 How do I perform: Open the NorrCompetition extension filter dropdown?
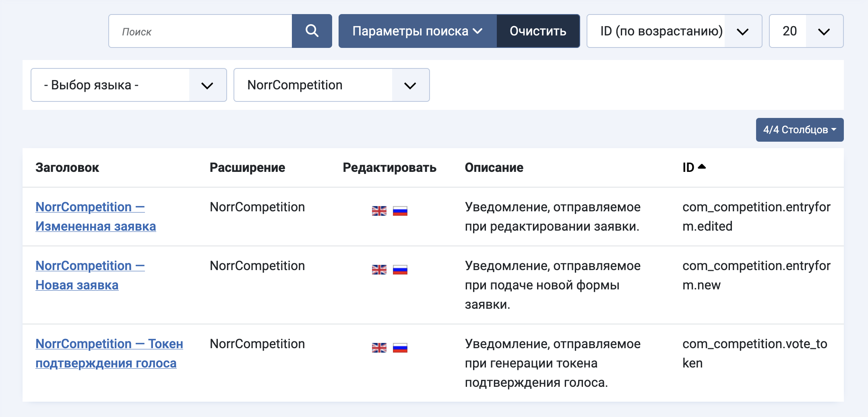tap(332, 85)
